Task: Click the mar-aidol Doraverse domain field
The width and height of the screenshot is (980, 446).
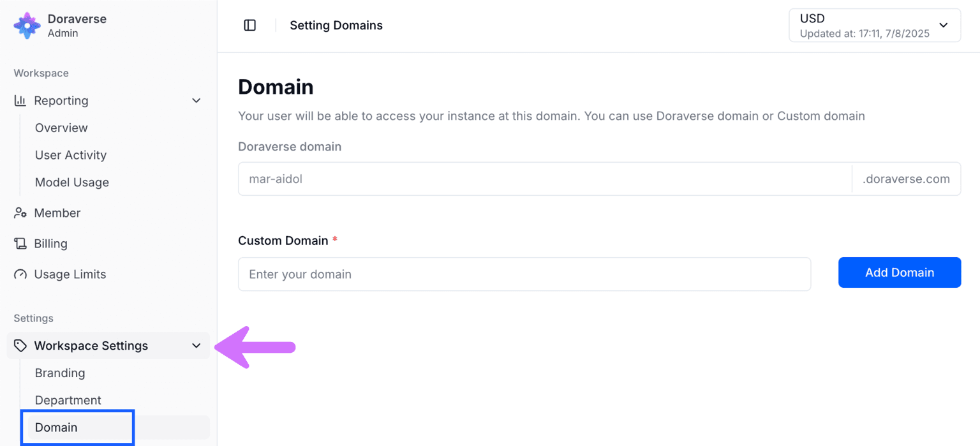Action: [545, 179]
